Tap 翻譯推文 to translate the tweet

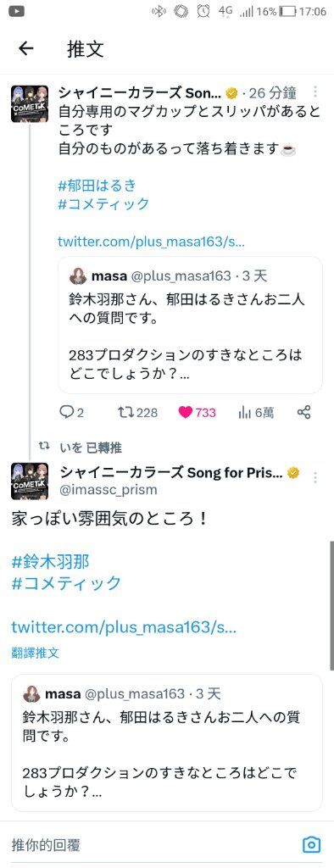point(35,654)
